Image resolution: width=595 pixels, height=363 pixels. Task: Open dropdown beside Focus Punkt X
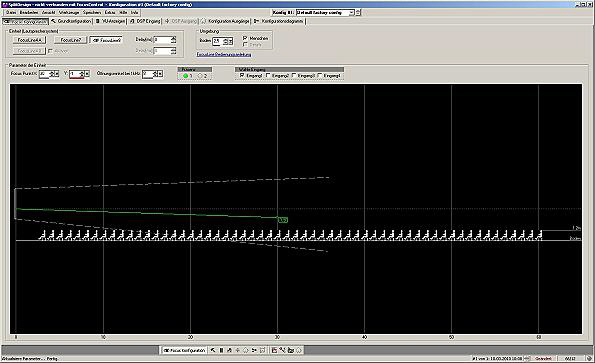(x=57, y=74)
